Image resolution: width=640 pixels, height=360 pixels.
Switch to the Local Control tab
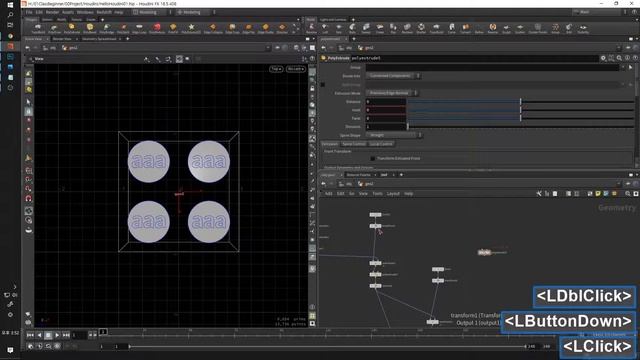click(381, 144)
